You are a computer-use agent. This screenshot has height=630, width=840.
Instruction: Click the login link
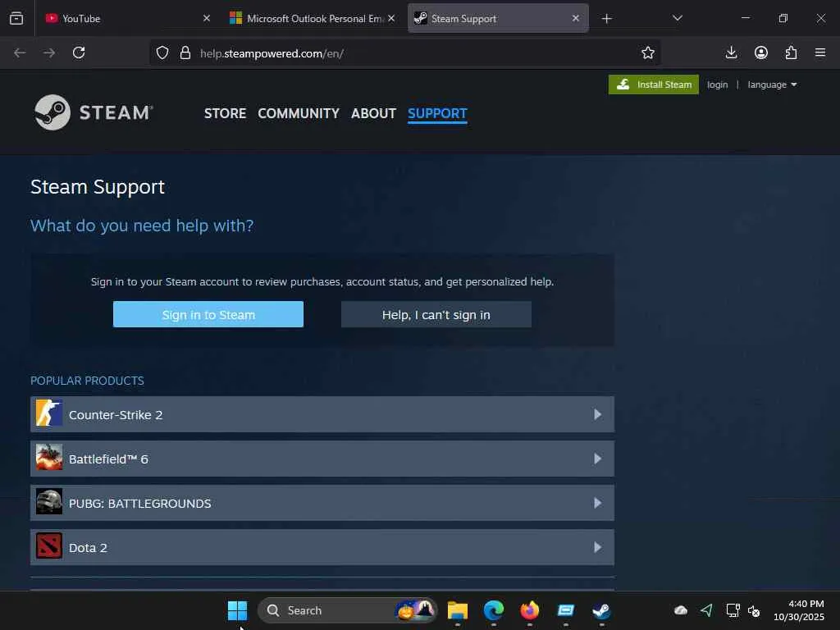[x=717, y=84]
